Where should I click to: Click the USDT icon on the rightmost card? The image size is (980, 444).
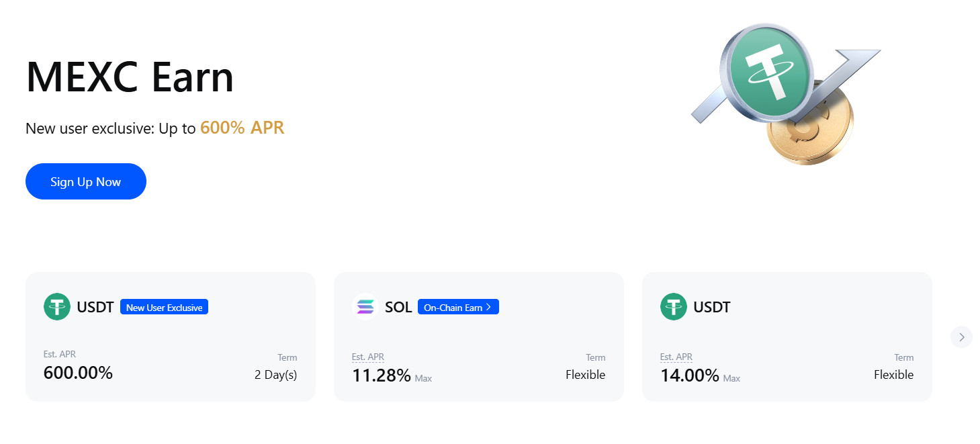pyautogui.click(x=674, y=307)
